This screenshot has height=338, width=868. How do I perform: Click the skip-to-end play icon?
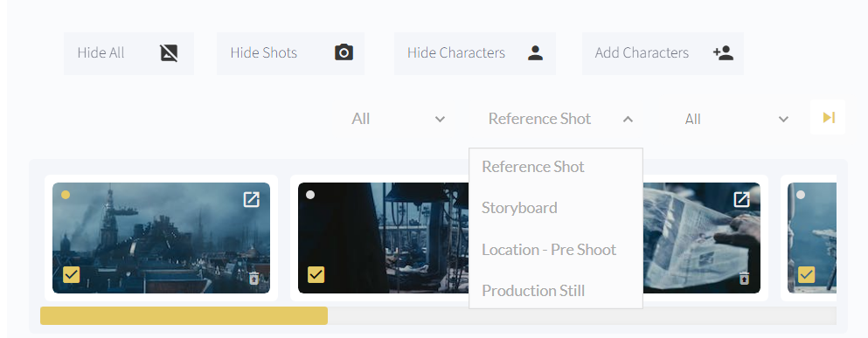(x=828, y=117)
